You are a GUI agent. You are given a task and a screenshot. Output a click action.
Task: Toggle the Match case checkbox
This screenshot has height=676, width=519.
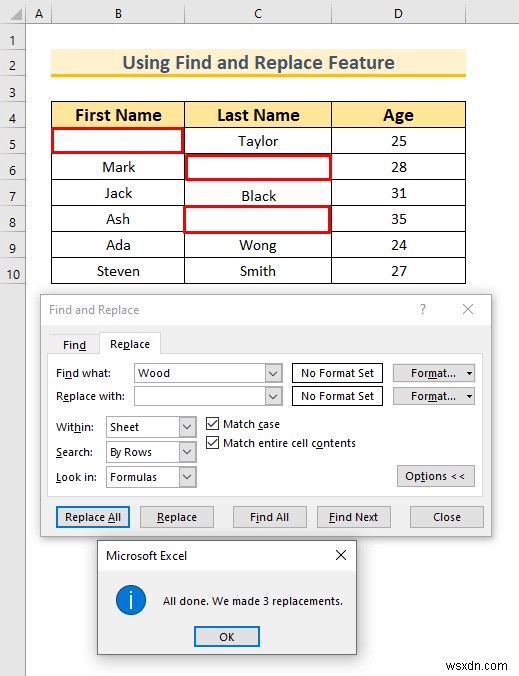[212, 424]
